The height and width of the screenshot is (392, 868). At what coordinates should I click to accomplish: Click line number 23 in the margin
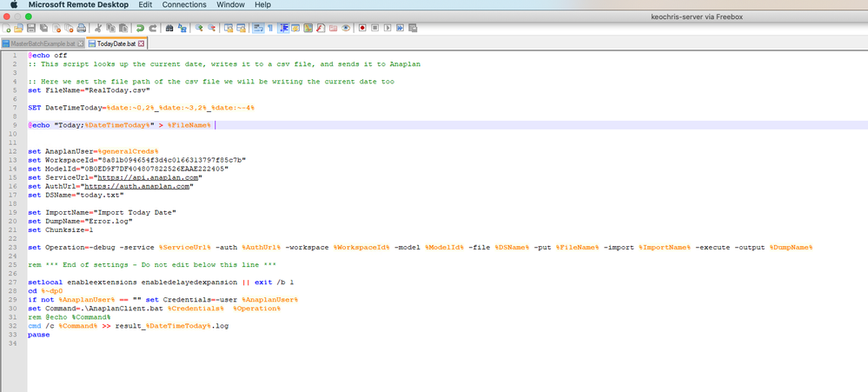(13, 248)
